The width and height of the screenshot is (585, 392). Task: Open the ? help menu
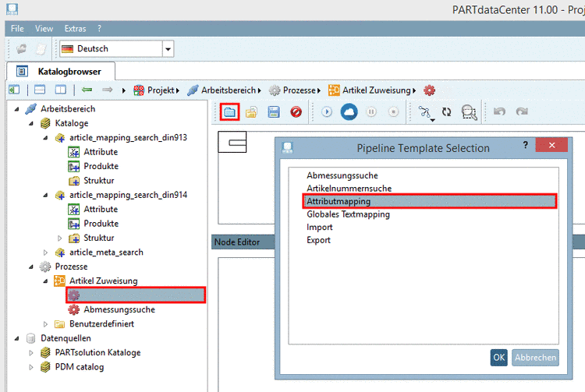point(99,28)
